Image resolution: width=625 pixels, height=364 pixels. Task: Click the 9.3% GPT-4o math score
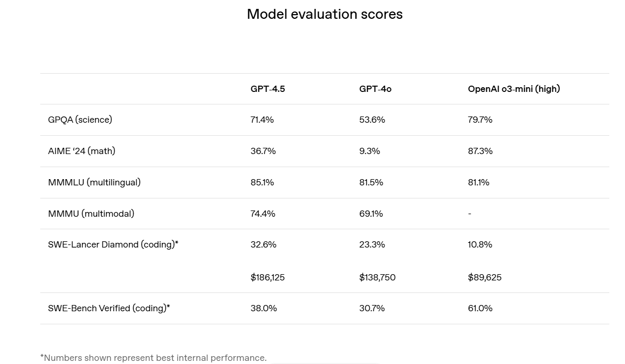(369, 151)
